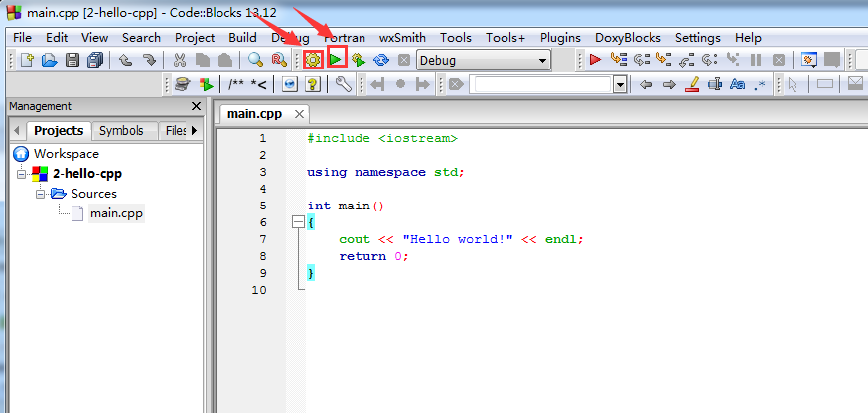Click the incremental search input field

click(542, 85)
